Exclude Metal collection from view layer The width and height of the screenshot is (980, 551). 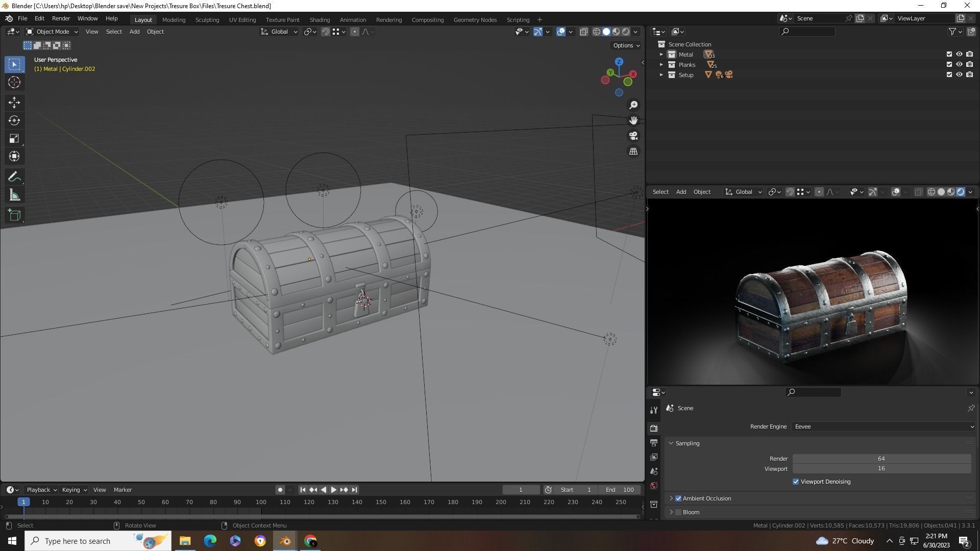[949, 54]
